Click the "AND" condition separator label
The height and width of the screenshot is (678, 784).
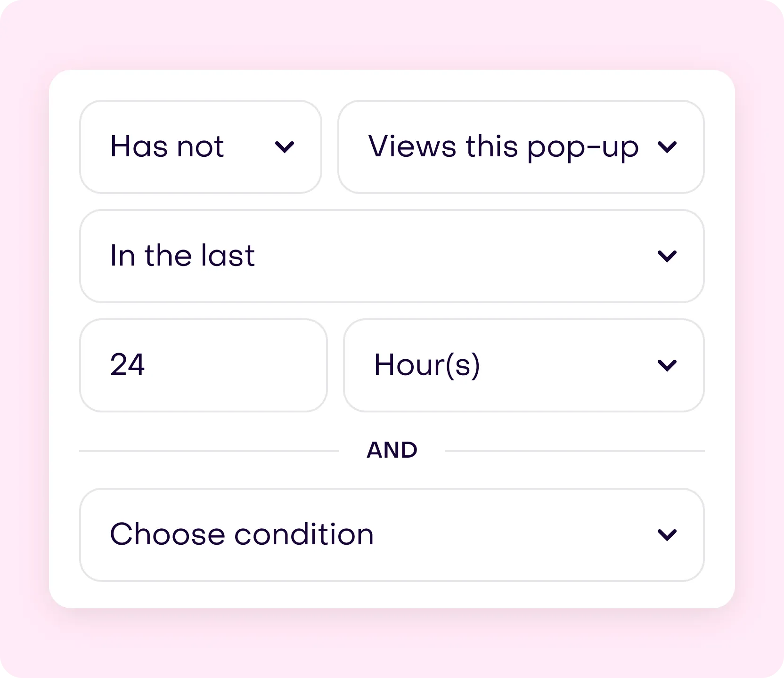(x=392, y=450)
